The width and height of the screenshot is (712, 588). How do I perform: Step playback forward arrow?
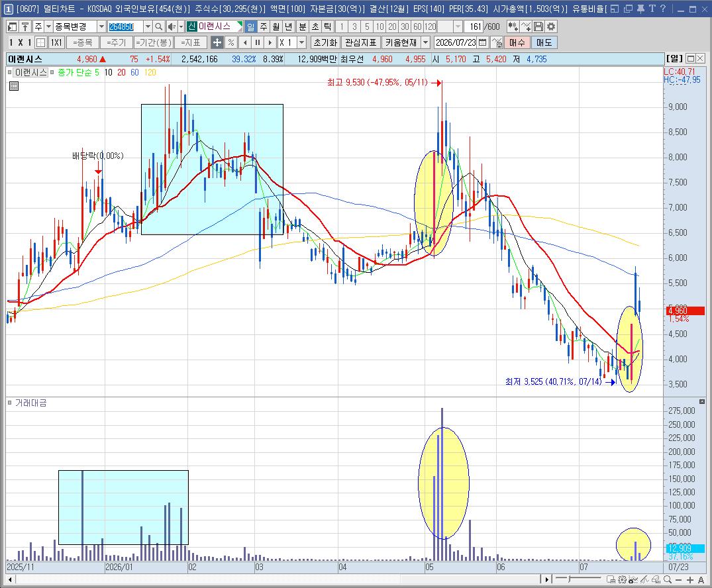pos(270,42)
